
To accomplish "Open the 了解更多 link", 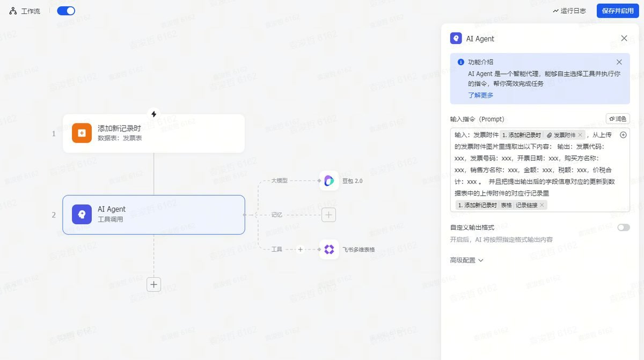I will (481, 95).
